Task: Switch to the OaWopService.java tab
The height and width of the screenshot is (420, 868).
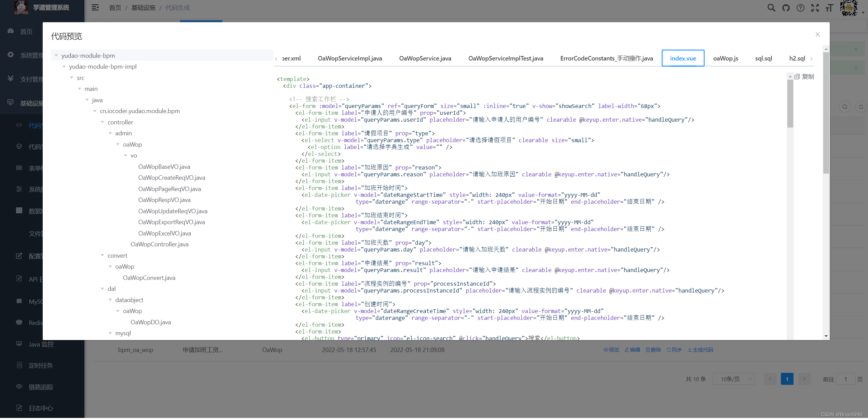Action: coord(425,58)
